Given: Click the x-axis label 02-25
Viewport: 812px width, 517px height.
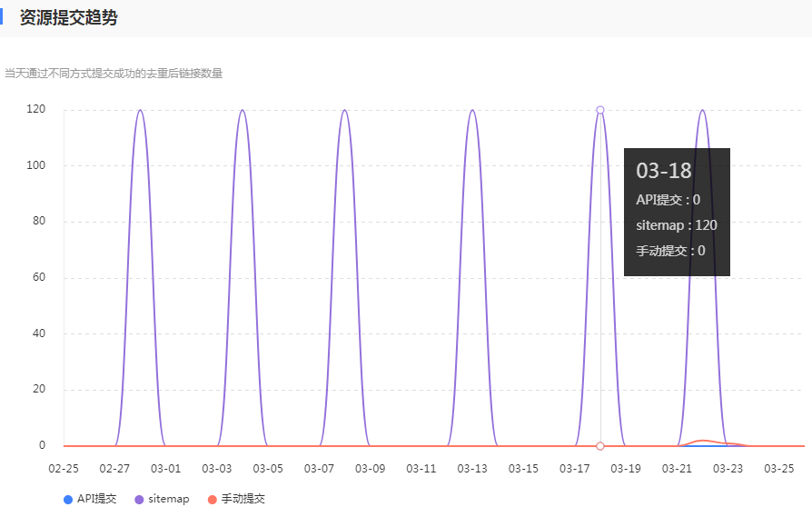Looking at the screenshot, I should (x=64, y=469).
